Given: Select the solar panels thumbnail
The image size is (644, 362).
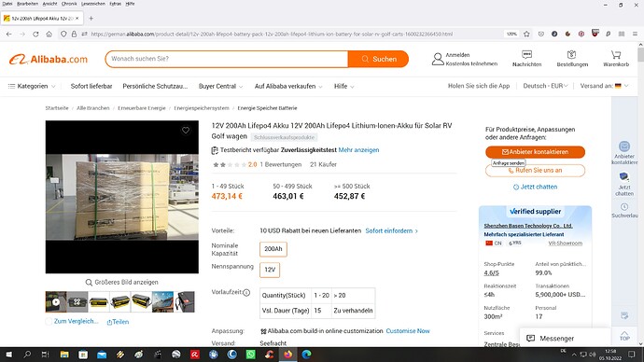Looking at the screenshot, I should pos(162,302).
